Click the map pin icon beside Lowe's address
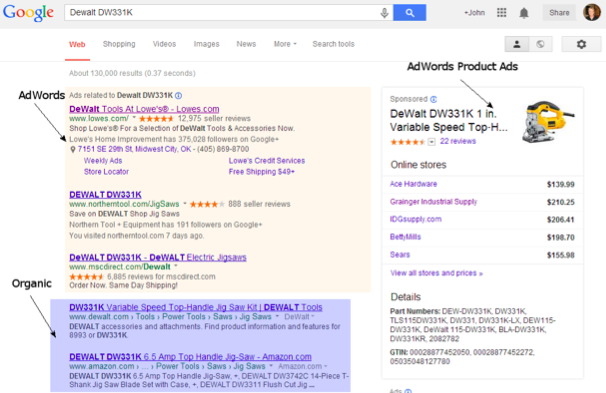 (x=73, y=150)
